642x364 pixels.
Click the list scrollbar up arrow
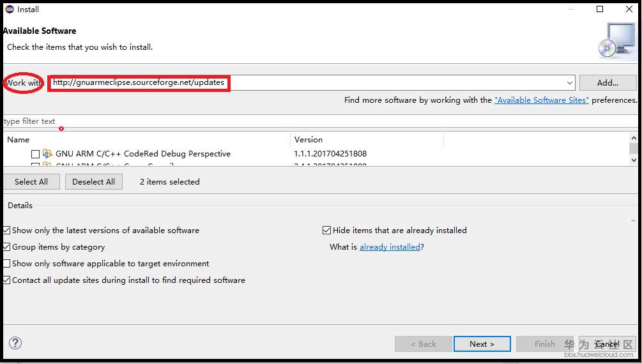click(x=634, y=138)
